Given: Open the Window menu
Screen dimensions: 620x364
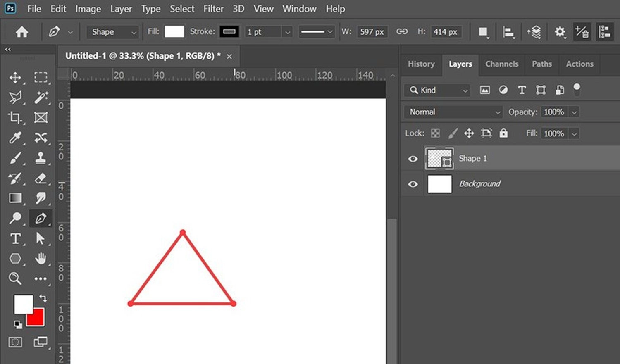Looking at the screenshot, I should 299,9.
